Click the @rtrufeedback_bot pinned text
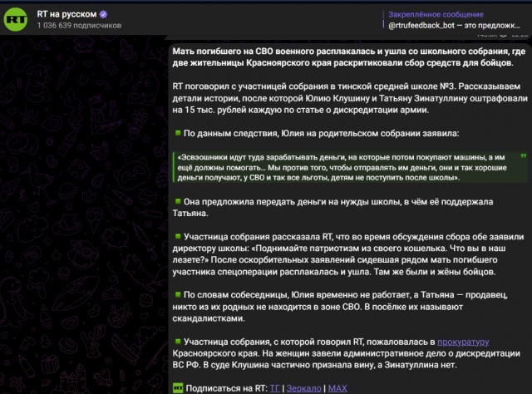The height and width of the screenshot is (394, 532). point(454,26)
